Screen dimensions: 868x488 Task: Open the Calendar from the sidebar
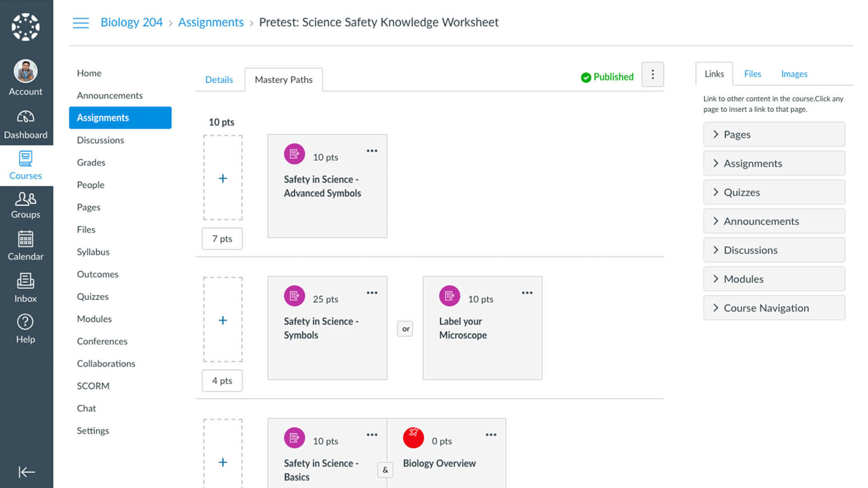[x=26, y=245]
